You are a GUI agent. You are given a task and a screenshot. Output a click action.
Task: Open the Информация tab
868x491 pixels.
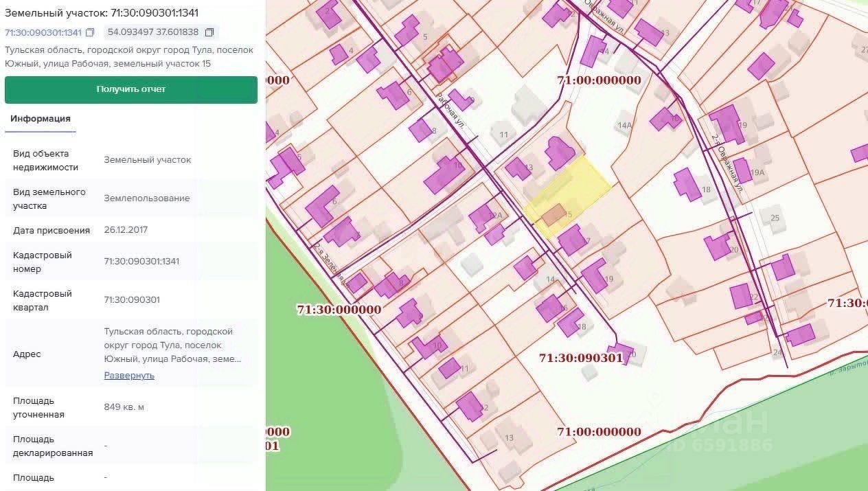point(41,118)
